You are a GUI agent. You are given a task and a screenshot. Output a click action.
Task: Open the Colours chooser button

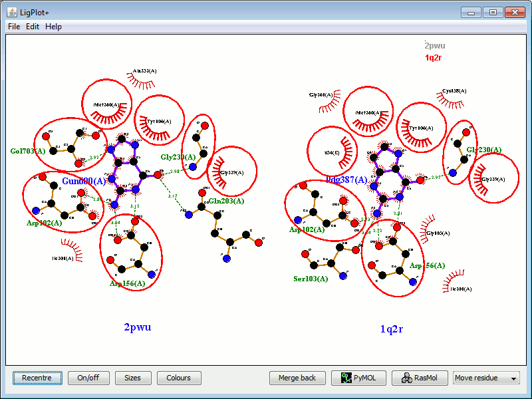tap(178, 378)
